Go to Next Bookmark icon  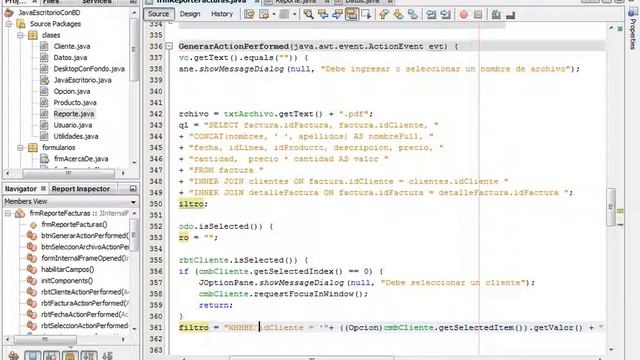[x=398, y=15]
